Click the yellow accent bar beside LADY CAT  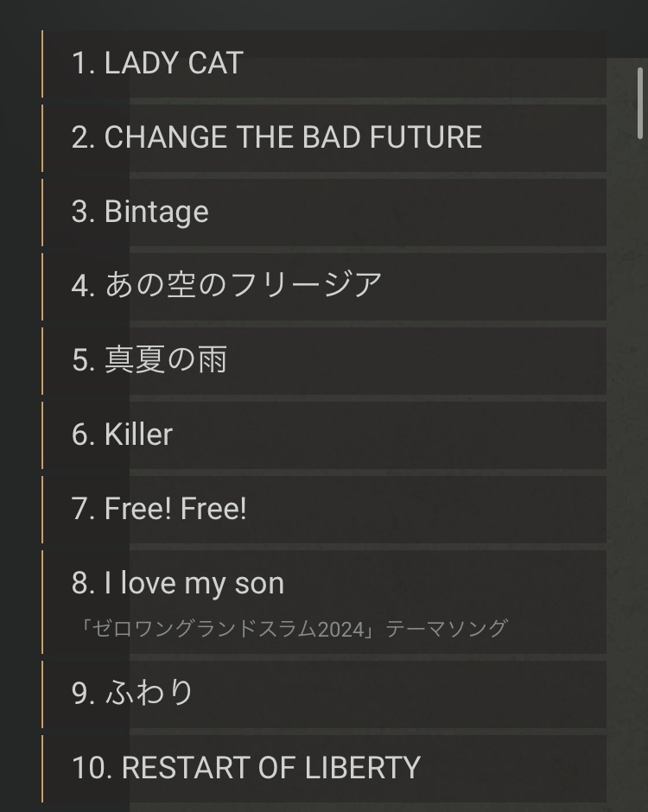42,65
